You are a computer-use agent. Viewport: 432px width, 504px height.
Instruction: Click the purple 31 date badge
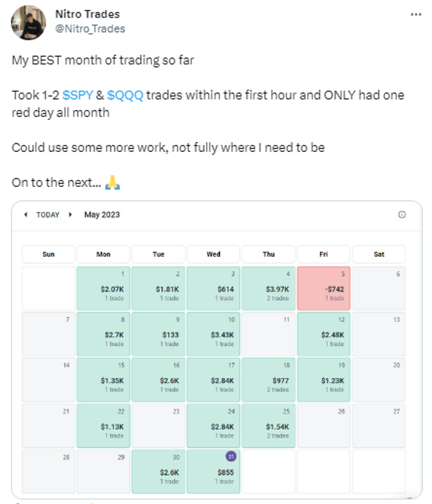(x=231, y=456)
